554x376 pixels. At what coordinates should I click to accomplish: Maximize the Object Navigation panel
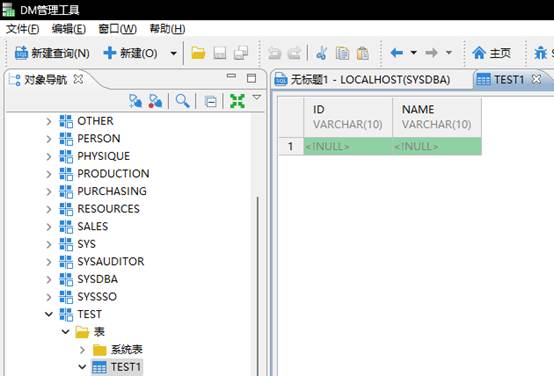pyautogui.click(x=252, y=78)
